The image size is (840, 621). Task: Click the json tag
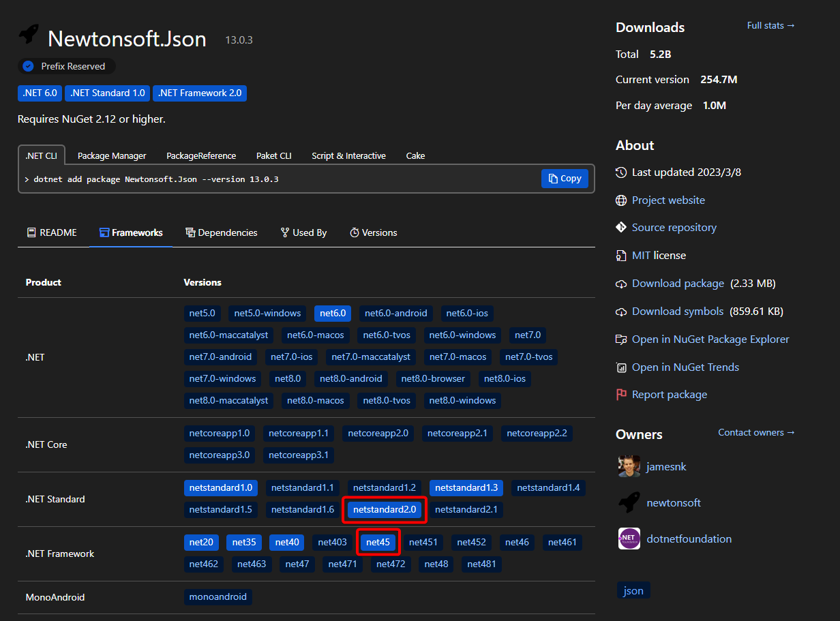[x=633, y=590]
